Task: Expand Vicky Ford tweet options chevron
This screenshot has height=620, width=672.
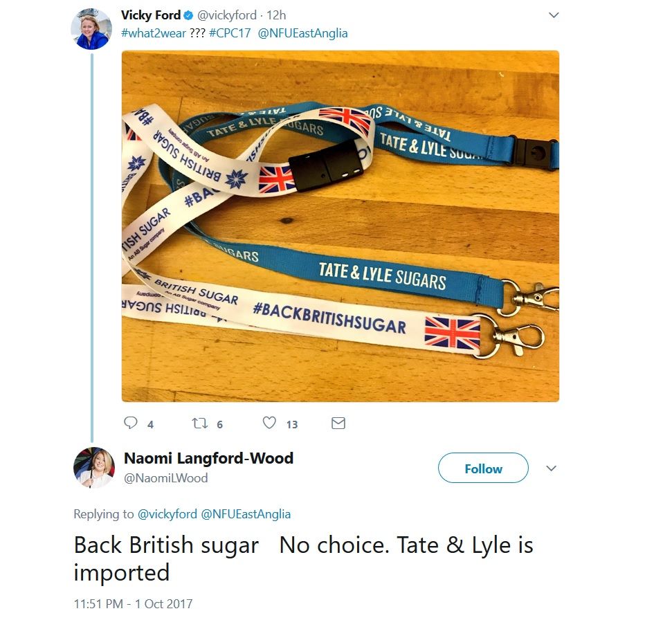Action: click(x=553, y=15)
